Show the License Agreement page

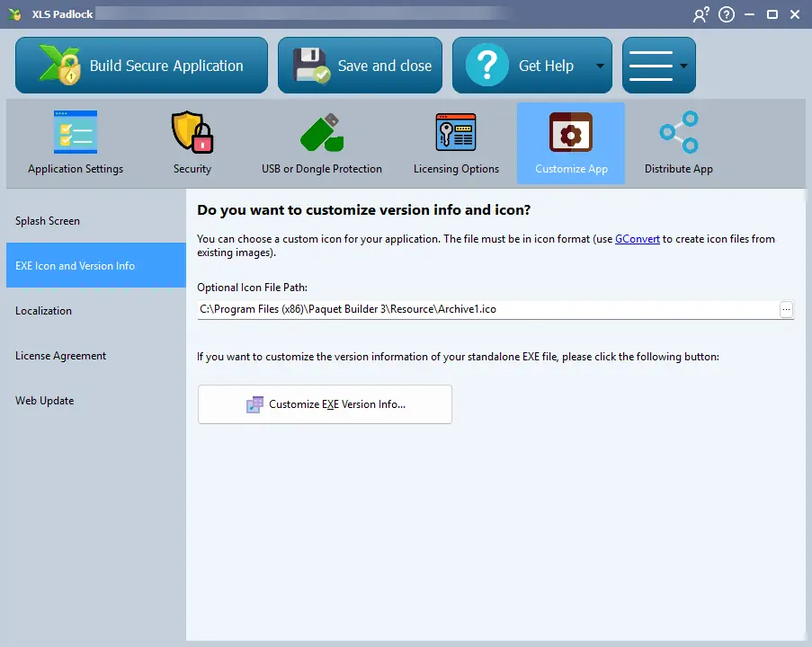(x=60, y=356)
